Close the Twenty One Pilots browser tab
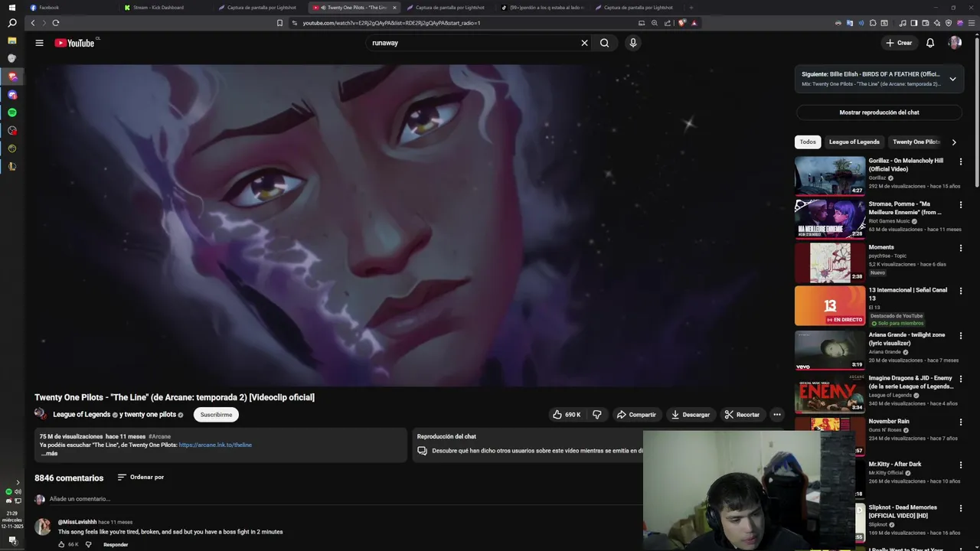 pos(394,8)
